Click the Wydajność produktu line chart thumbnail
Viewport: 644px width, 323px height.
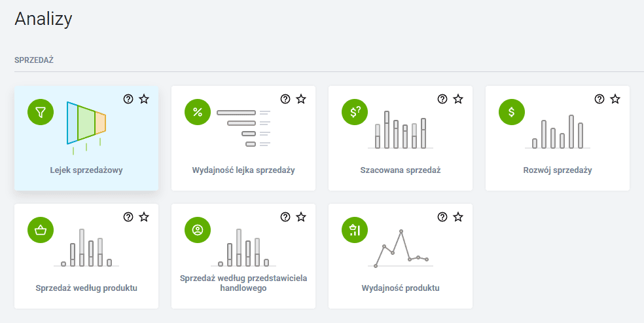coord(401,249)
